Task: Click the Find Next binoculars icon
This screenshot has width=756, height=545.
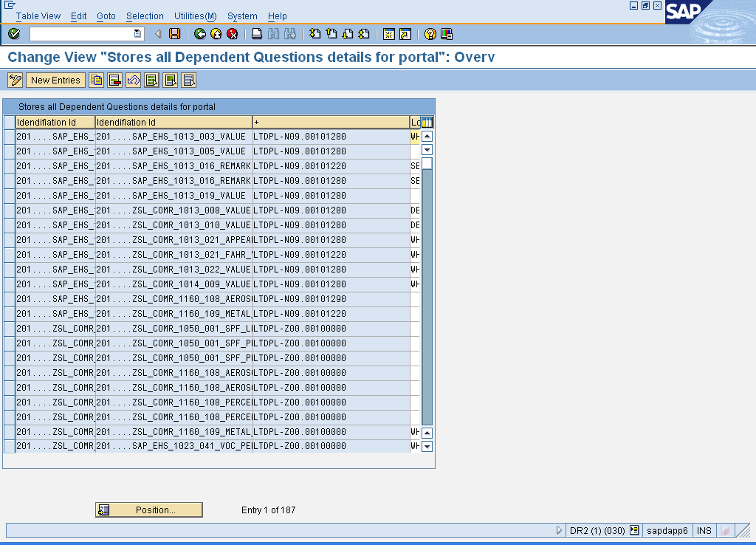Action: [x=289, y=34]
